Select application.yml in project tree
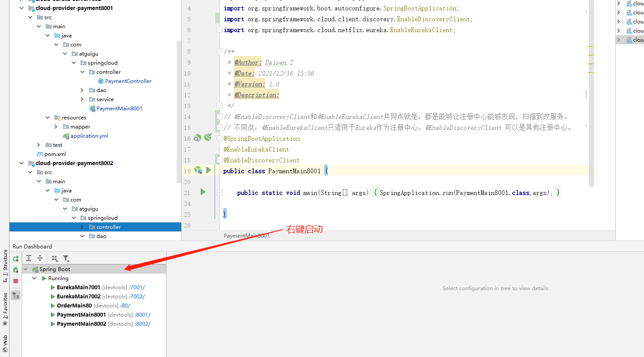The image size is (644, 357). point(89,136)
